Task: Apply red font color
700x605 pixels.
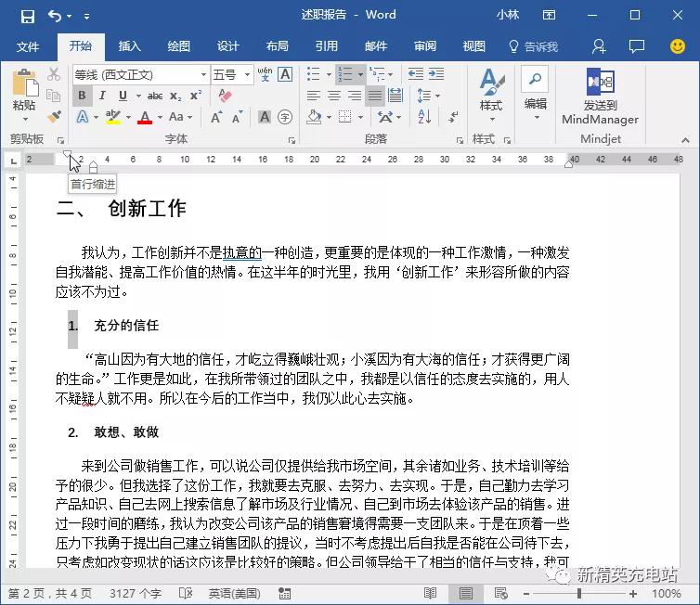Action: 145,117
